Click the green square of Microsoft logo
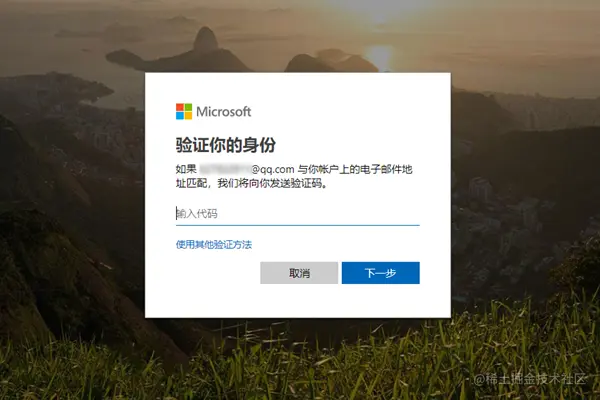The height and width of the screenshot is (400, 600). click(188, 107)
